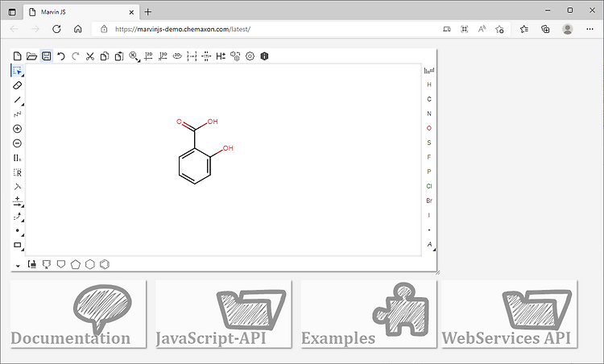Expand the template toolbar chevron
This screenshot has width=604, height=364.
tap(18, 266)
